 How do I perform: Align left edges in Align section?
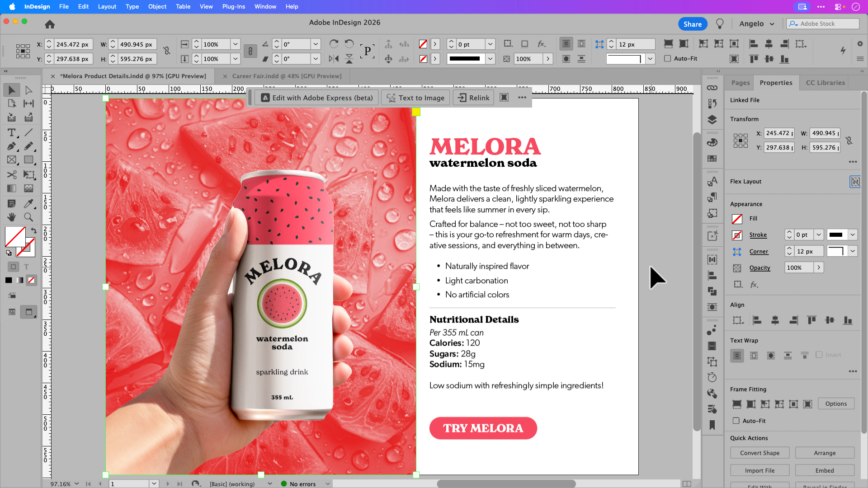tap(757, 320)
